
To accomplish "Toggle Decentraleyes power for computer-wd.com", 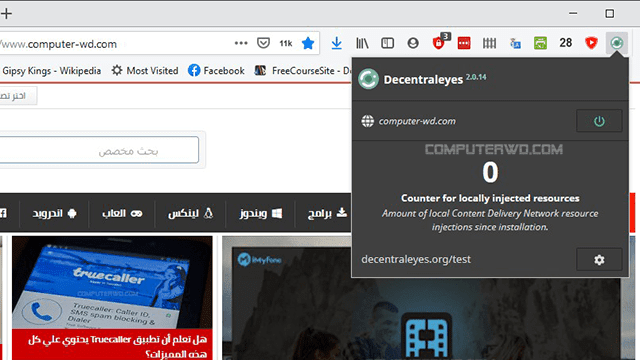I will [599, 121].
